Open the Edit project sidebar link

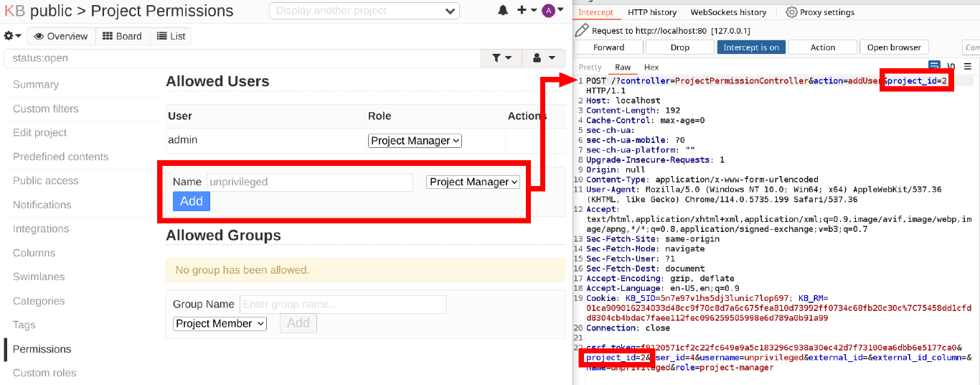click(x=39, y=133)
